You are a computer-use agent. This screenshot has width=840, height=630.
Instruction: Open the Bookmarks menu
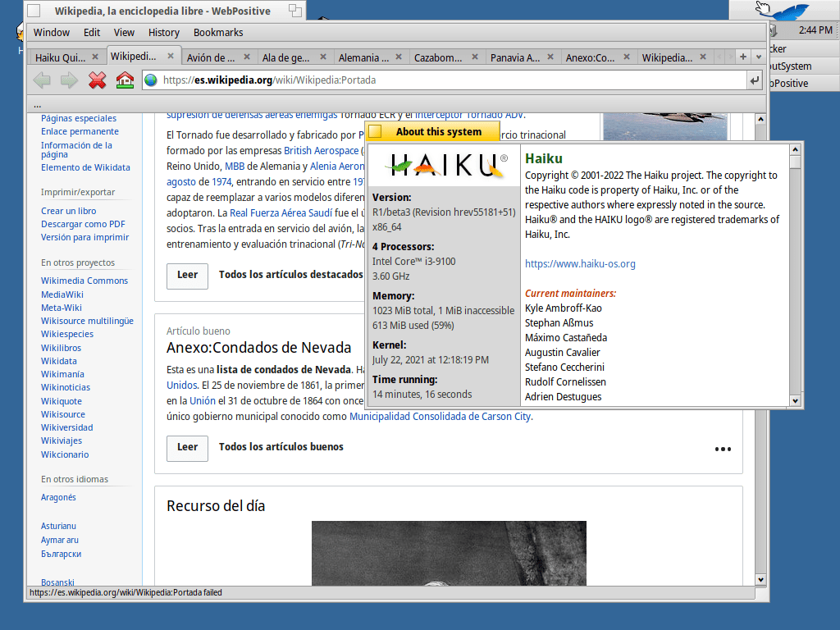[218, 33]
